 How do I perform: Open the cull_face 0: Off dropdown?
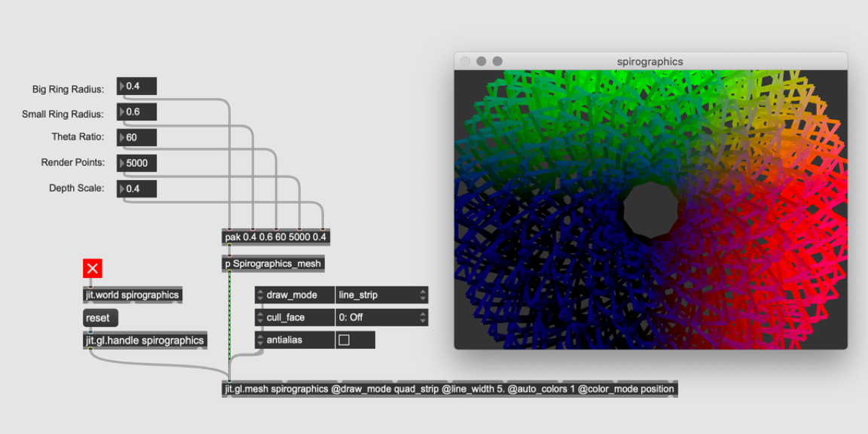pos(382,318)
